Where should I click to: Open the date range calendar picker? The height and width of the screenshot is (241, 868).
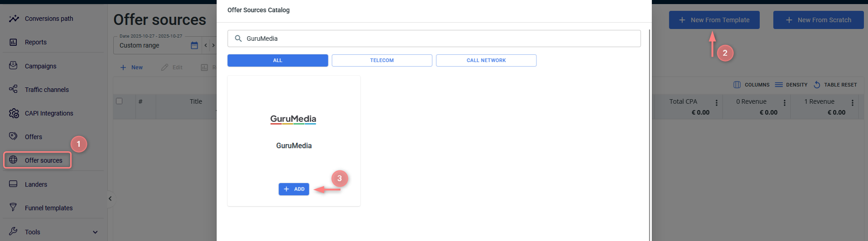pos(194,45)
